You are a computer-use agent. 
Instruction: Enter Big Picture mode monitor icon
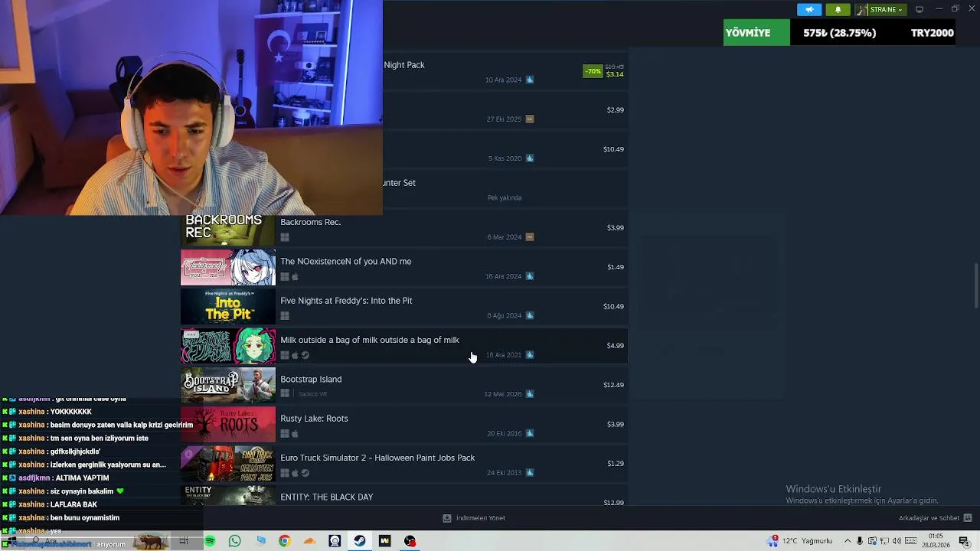click(920, 9)
